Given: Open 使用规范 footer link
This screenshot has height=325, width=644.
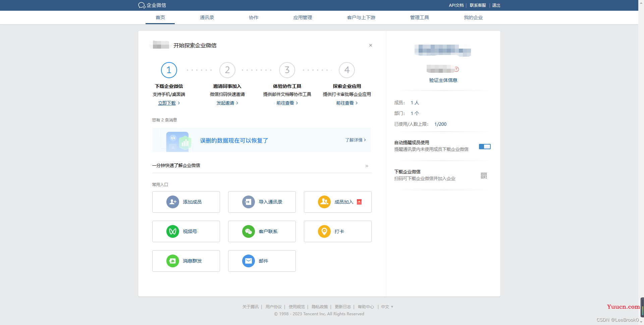Looking at the screenshot, I should [x=297, y=307].
